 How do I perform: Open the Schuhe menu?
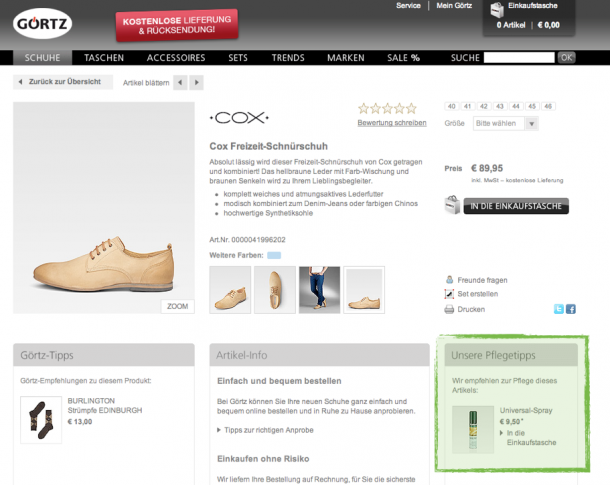[x=42, y=58]
